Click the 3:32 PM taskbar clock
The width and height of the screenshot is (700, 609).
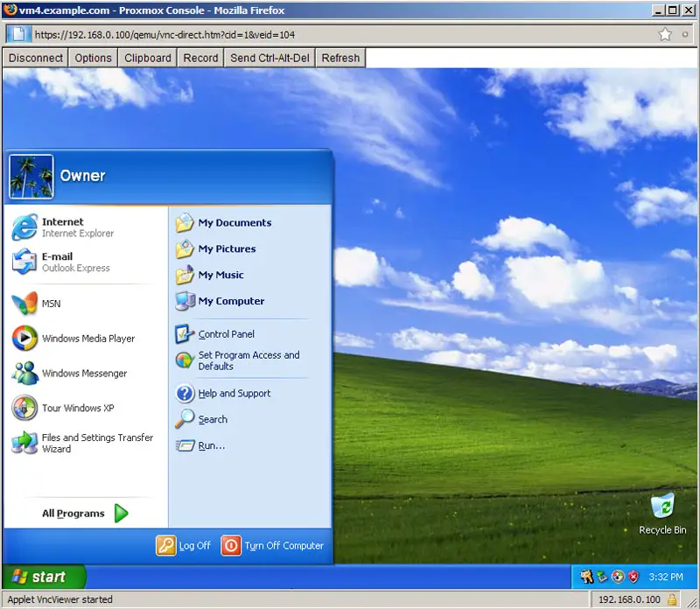coord(666,577)
